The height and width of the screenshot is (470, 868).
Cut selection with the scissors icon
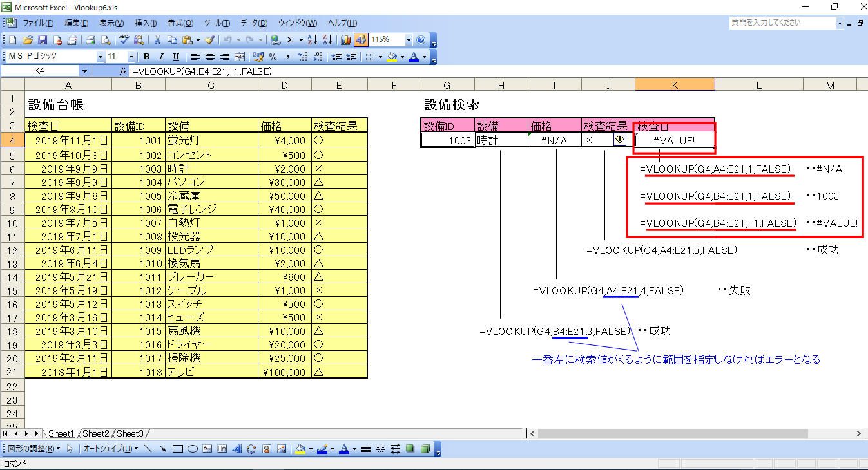click(x=157, y=40)
